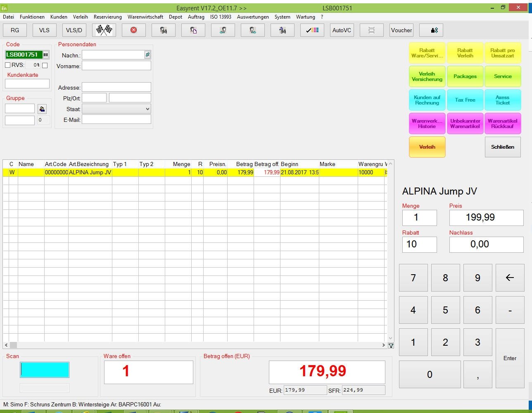Click the group people icon under Gruppe

[42, 109]
